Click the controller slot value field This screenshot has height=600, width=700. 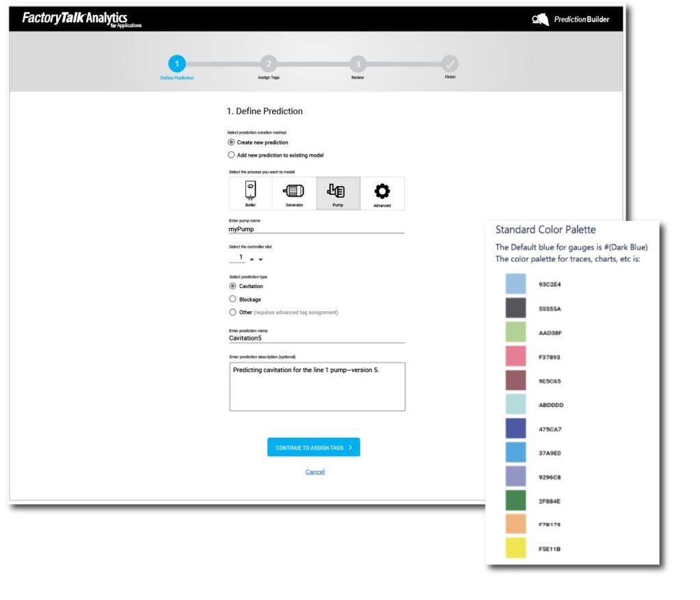click(x=237, y=257)
